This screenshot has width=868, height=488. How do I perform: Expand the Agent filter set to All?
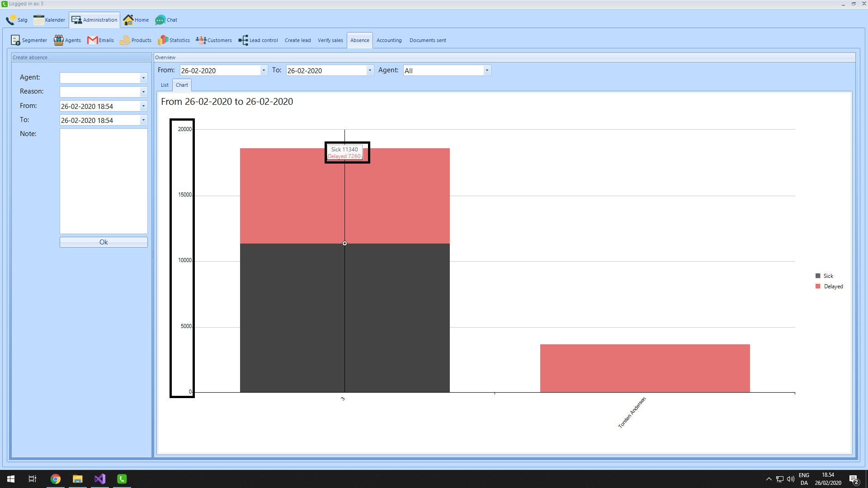click(487, 70)
